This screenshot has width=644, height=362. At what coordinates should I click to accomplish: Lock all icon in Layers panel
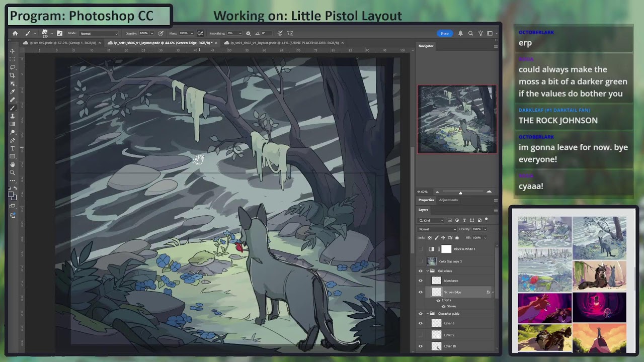tap(457, 237)
